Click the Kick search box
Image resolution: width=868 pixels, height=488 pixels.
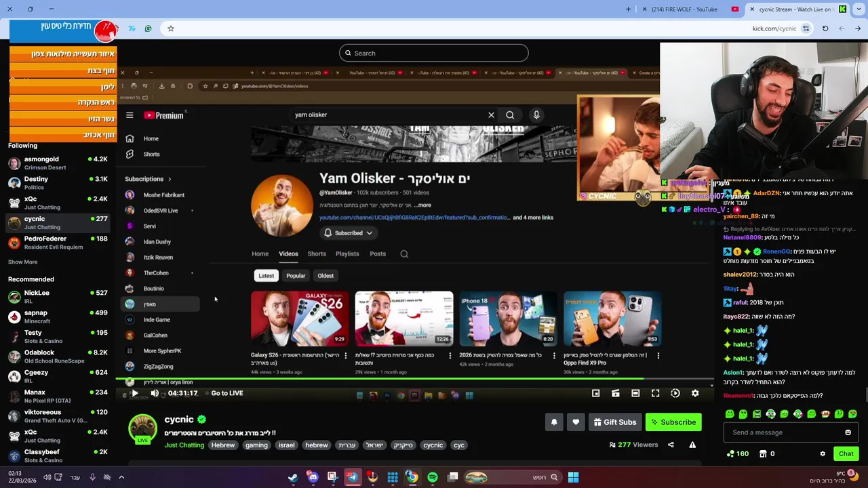[x=433, y=53]
